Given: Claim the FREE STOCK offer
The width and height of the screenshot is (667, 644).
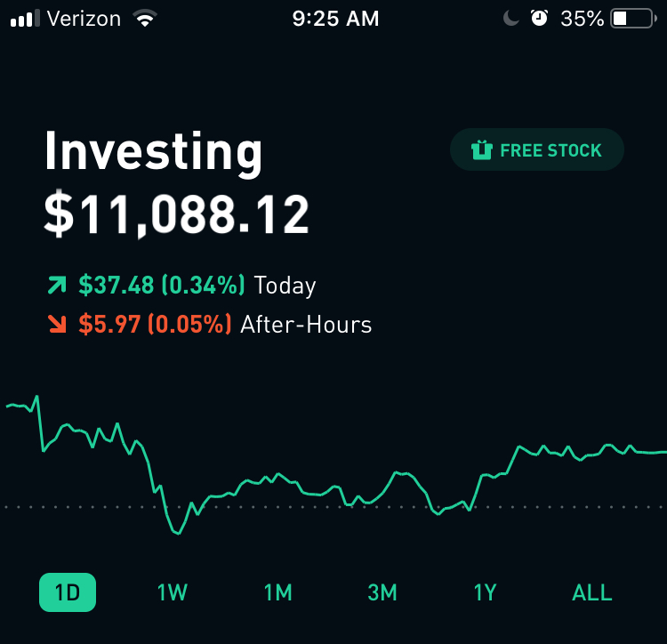Looking at the screenshot, I should [x=537, y=150].
